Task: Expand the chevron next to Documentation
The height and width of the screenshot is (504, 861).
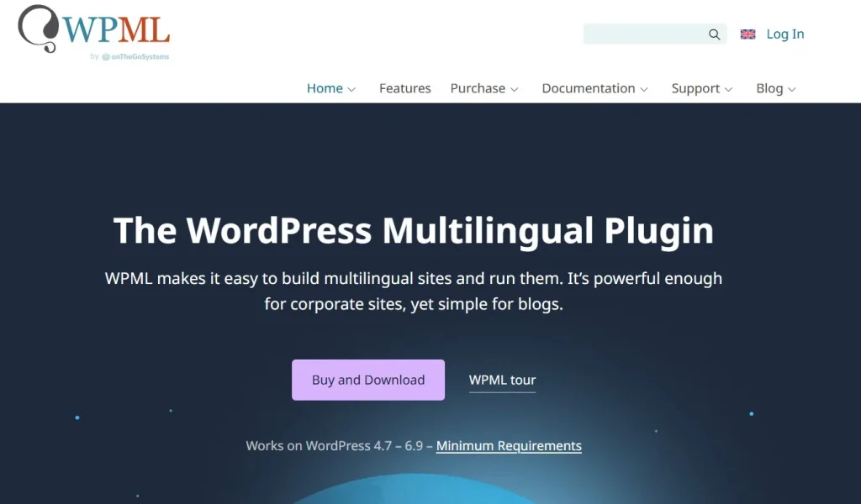Action: tap(644, 89)
